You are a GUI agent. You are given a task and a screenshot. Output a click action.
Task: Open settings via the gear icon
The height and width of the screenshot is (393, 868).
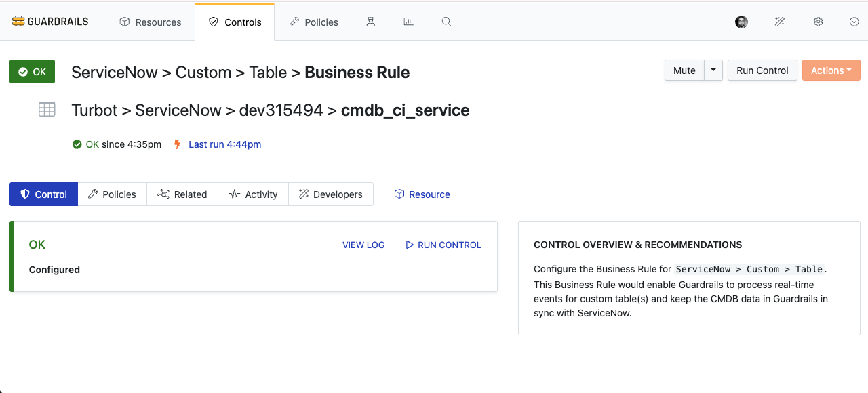818,22
